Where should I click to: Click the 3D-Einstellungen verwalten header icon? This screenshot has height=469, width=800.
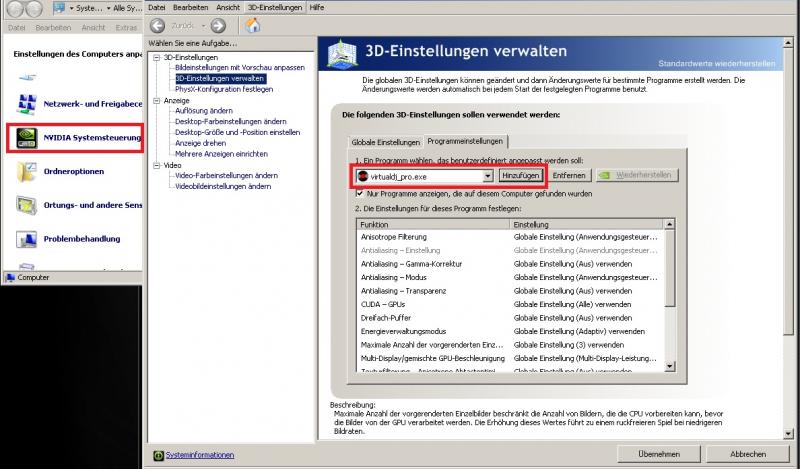pyautogui.click(x=342, y=54)
